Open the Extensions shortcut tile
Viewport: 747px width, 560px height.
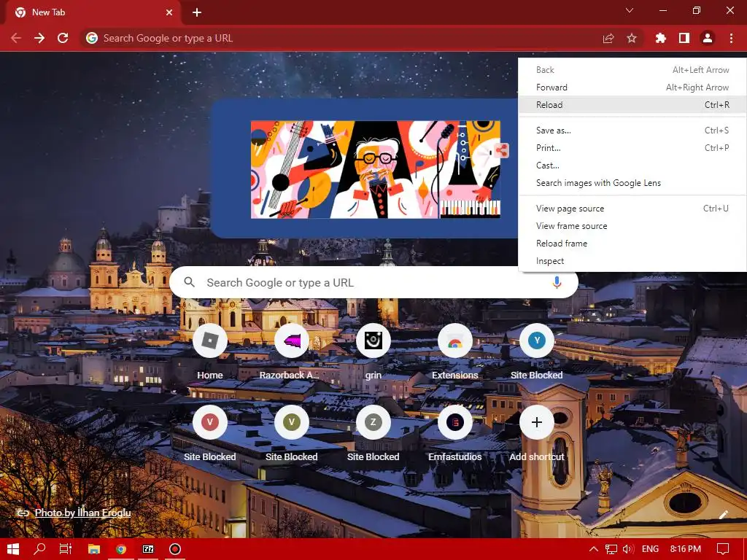[455, 352]
